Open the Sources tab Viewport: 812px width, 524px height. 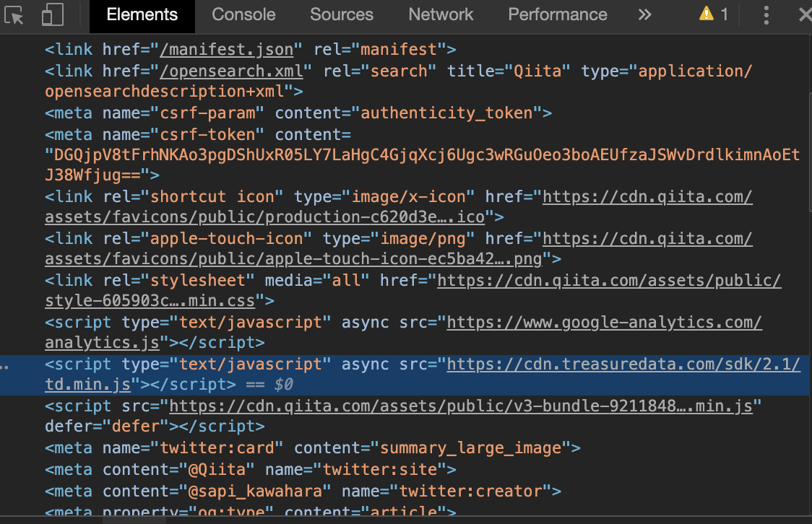342,14
